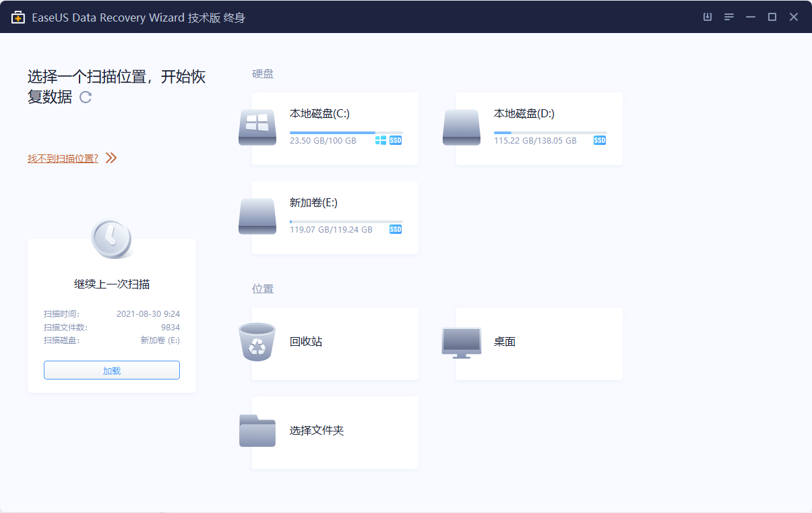Click the SSD badge on E: drive

396,229
